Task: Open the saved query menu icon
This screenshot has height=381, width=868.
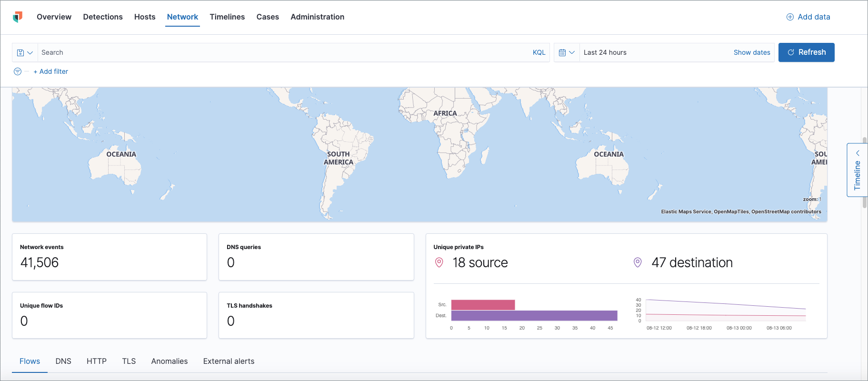Action: 25,52
